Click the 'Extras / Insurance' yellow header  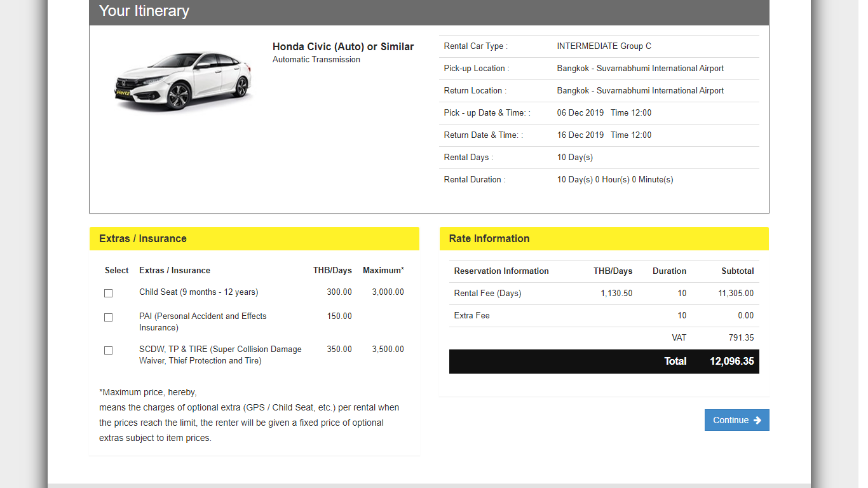click(x=254, y=238)
